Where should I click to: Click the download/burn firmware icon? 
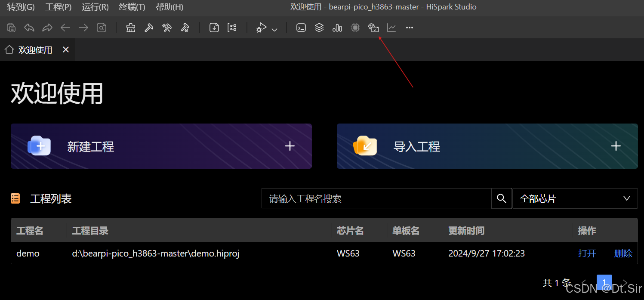pos(214,28)
